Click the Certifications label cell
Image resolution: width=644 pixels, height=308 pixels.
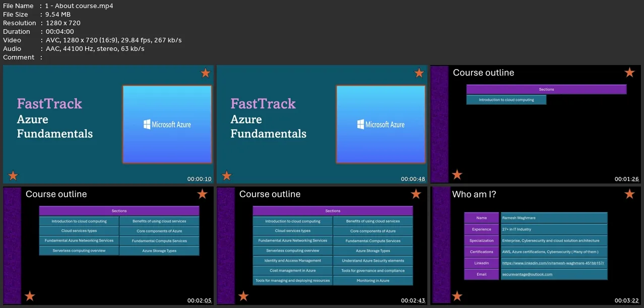click(482, 252)
